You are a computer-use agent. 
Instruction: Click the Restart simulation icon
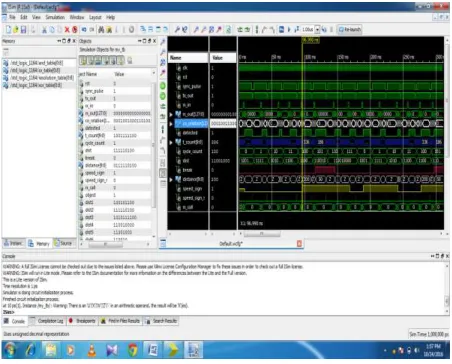281,30
